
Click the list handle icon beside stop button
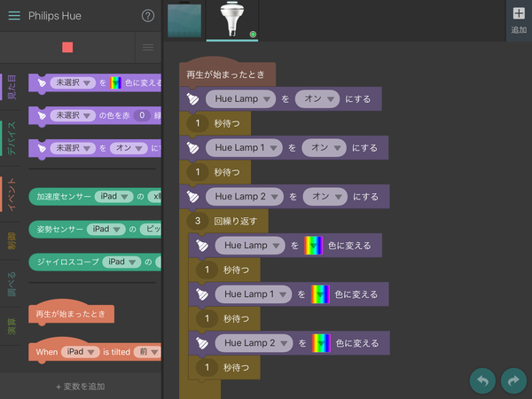tap(148, 47)
